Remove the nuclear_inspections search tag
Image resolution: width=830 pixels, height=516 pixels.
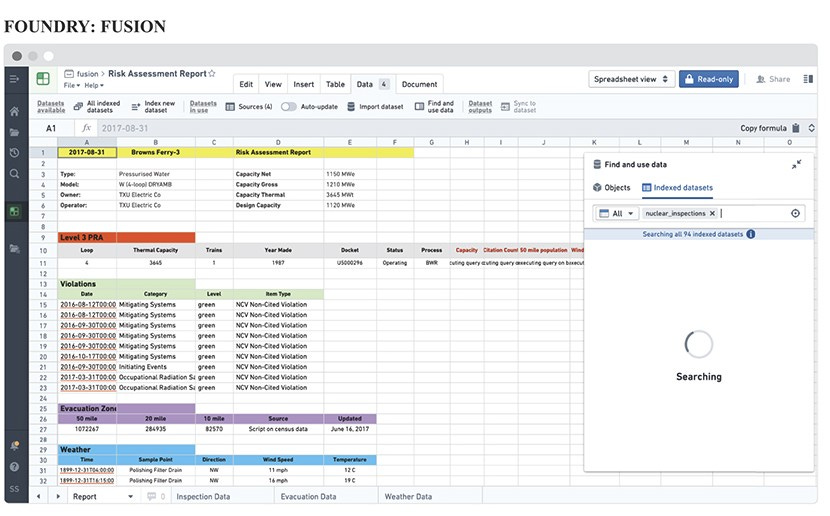point(712,213)
